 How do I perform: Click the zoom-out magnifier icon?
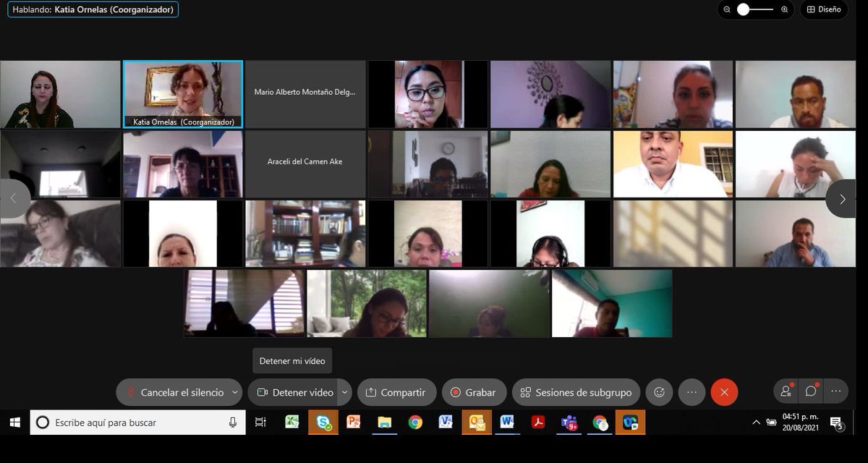click(726, 9)
